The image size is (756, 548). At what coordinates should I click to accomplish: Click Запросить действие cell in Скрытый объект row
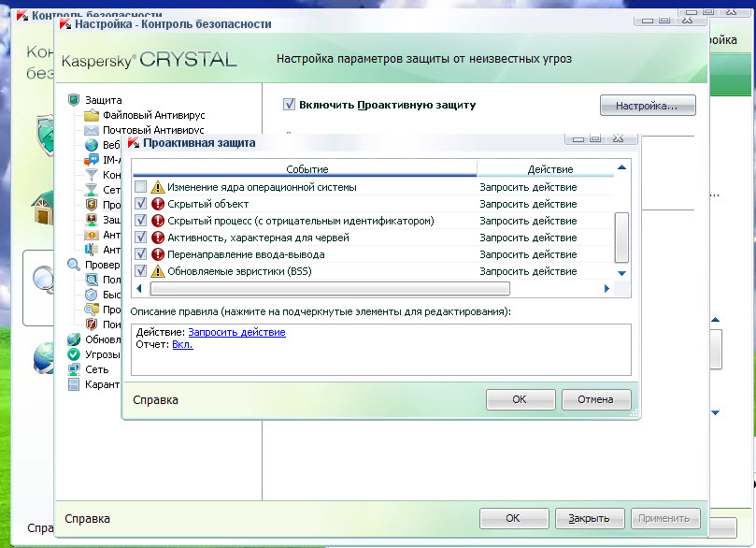528,204
